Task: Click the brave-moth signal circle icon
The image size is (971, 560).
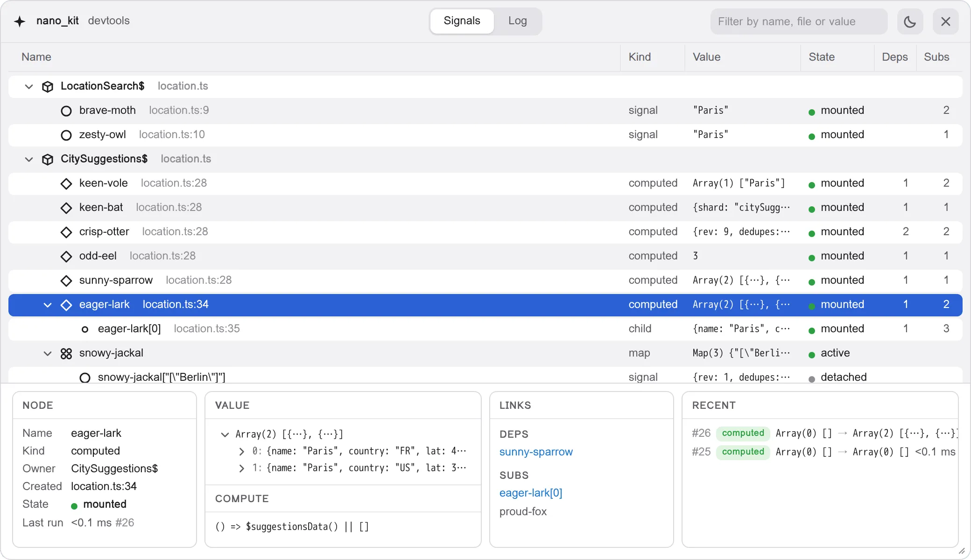Action: (x=66, y=111)
